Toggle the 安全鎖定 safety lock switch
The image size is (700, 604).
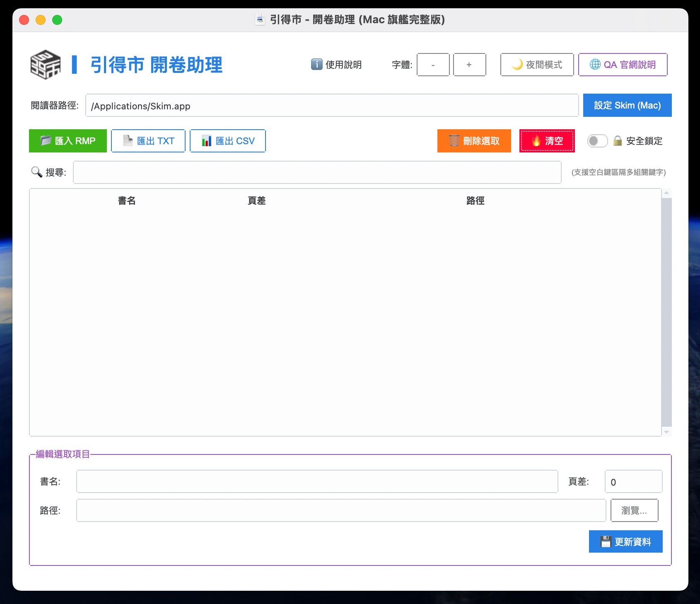[597, 141]
